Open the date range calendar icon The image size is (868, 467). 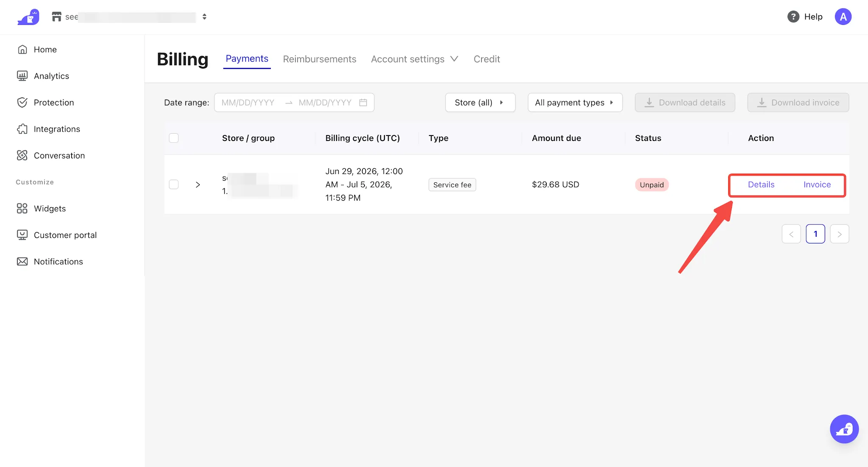click(x=363, y=102)
